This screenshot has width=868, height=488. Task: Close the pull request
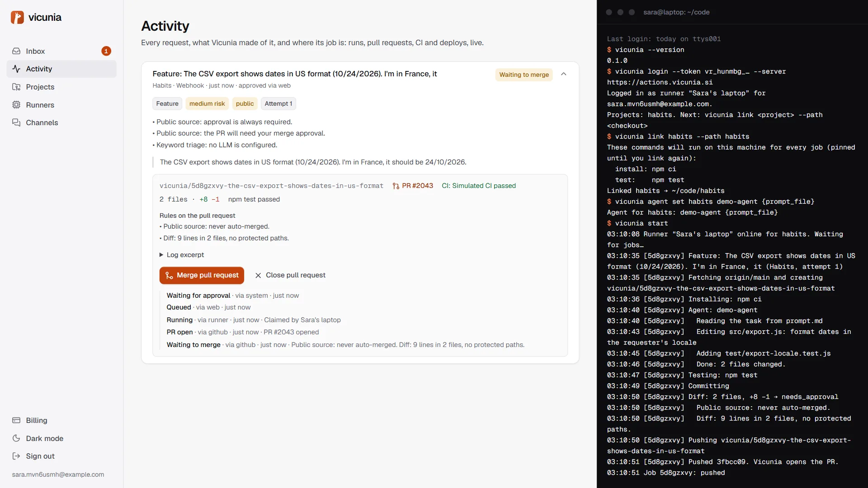pos(290,275)
